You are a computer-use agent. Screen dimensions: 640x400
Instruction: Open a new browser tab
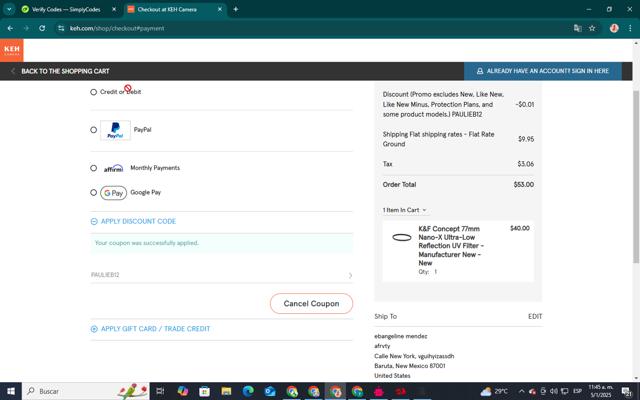click(236, 9)
